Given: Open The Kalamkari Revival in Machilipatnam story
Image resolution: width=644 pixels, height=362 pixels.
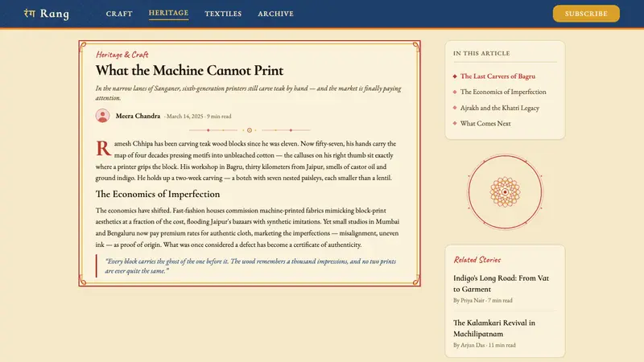Looking at the screenshot, I should coord(494,328).
